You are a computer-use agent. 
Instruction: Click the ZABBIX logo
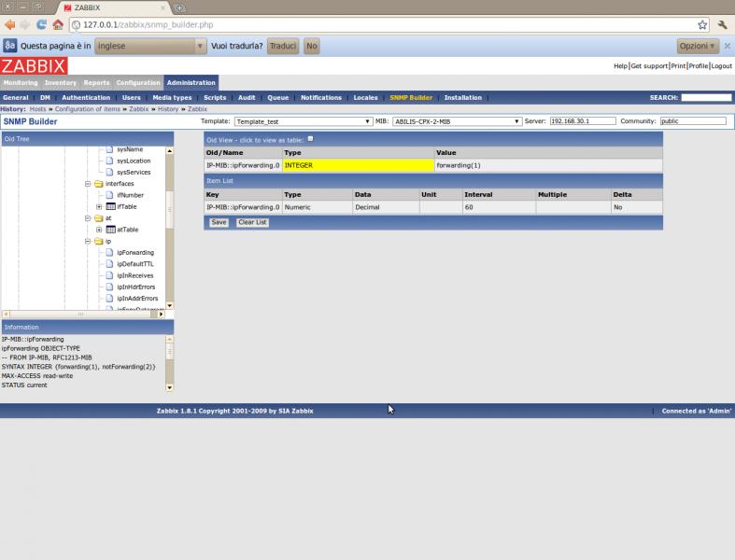pos(34,66)
